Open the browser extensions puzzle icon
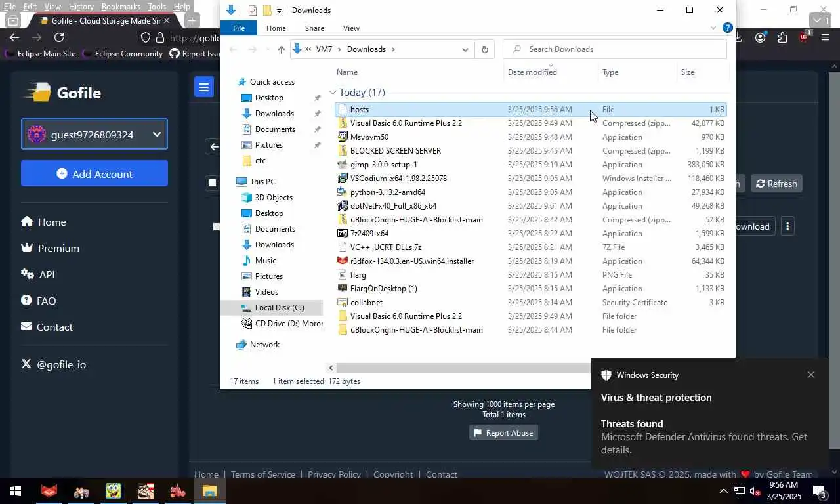 coord(782,38)
